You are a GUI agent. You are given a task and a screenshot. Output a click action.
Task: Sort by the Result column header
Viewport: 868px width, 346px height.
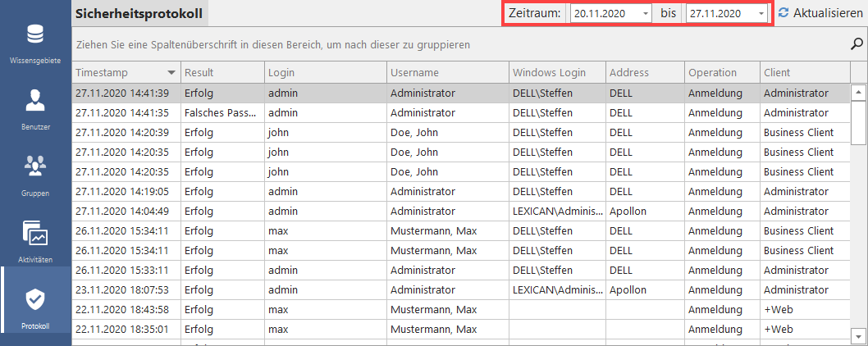point(199,73)
